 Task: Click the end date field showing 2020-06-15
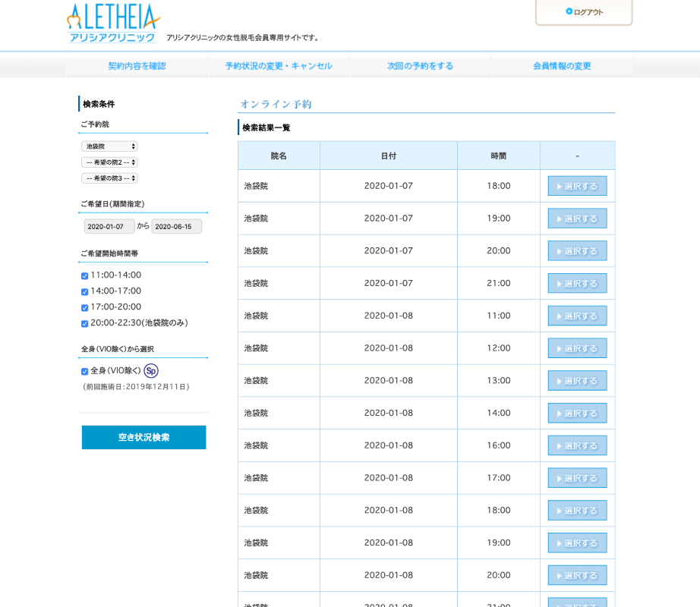[x=177, y=226]
